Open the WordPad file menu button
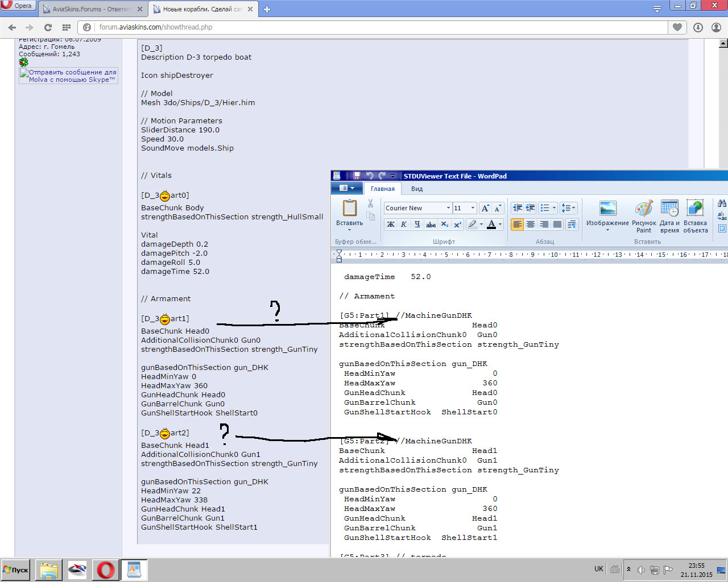728x582 pixels. click(x=346, y=188)
